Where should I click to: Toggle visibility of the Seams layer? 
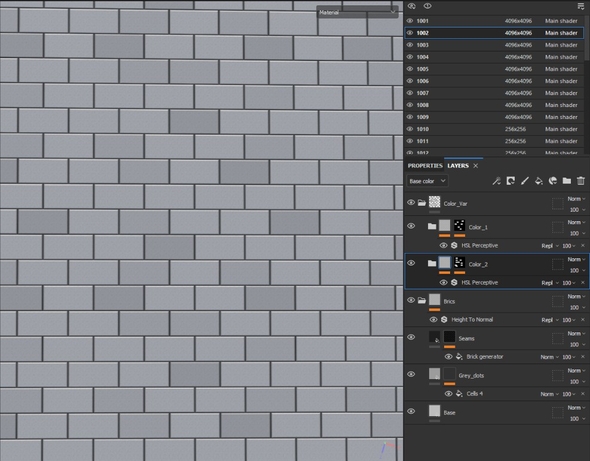click(411, 337)
